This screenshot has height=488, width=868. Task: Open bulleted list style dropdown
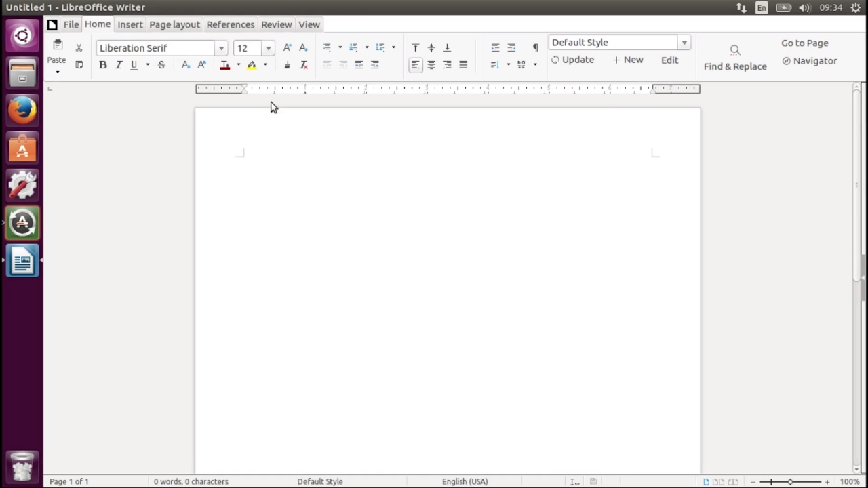[x=340, y=47]
